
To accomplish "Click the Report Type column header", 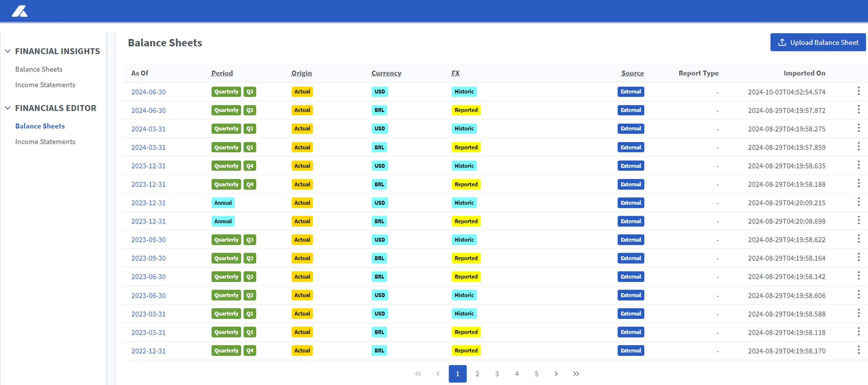I will [698, 73].
